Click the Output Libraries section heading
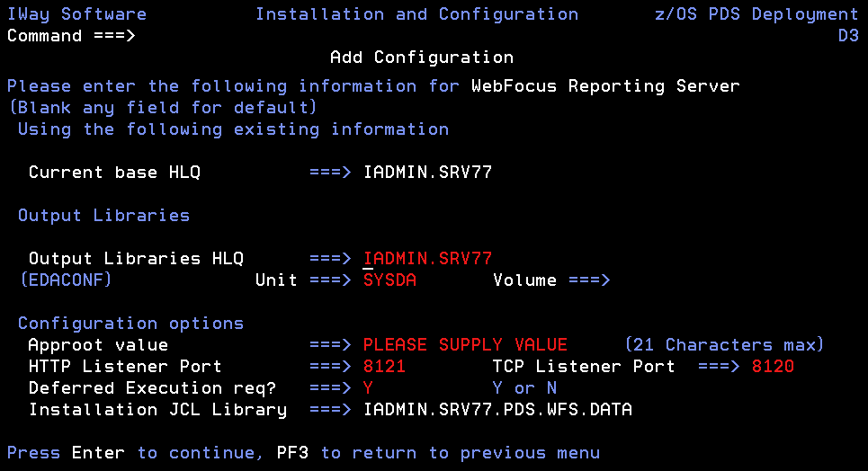868x471 pixels. click(103, 216)
